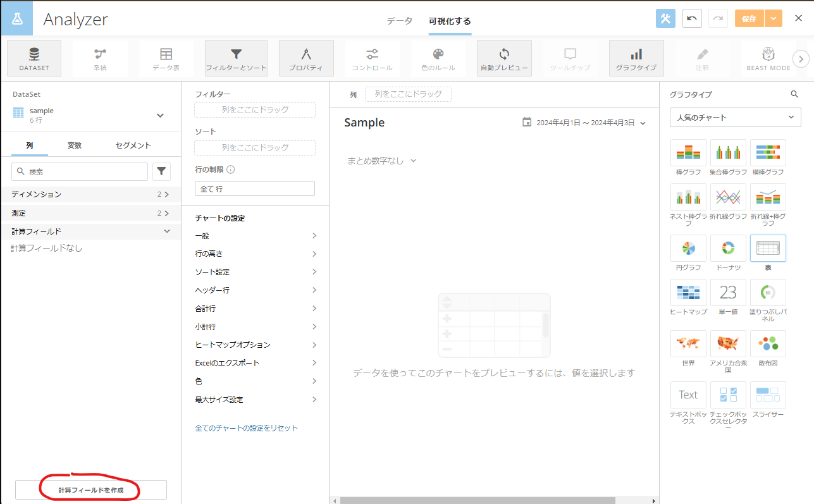Screen dimensions: 814x504
Task: Click the ツールチップ toolbar item
Action: (570, 58)
